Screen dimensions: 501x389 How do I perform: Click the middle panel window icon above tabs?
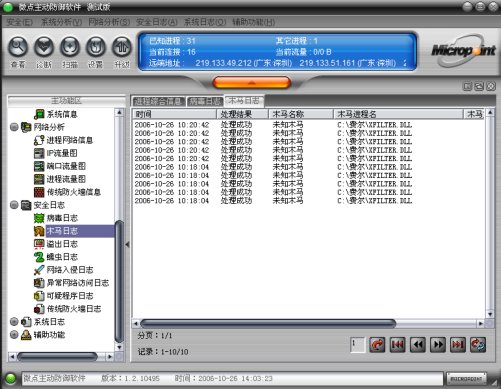point(479,86)
